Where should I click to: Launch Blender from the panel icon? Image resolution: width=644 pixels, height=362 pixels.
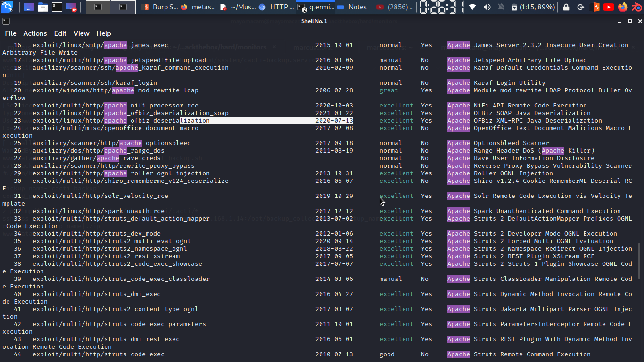[636, 7]
